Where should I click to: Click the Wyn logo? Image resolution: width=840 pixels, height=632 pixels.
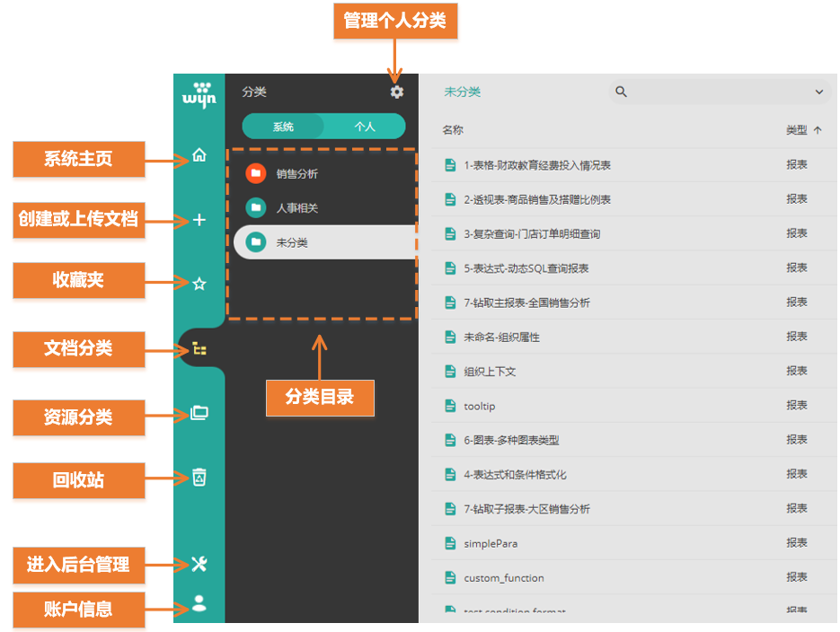click(x=199, y=95)
